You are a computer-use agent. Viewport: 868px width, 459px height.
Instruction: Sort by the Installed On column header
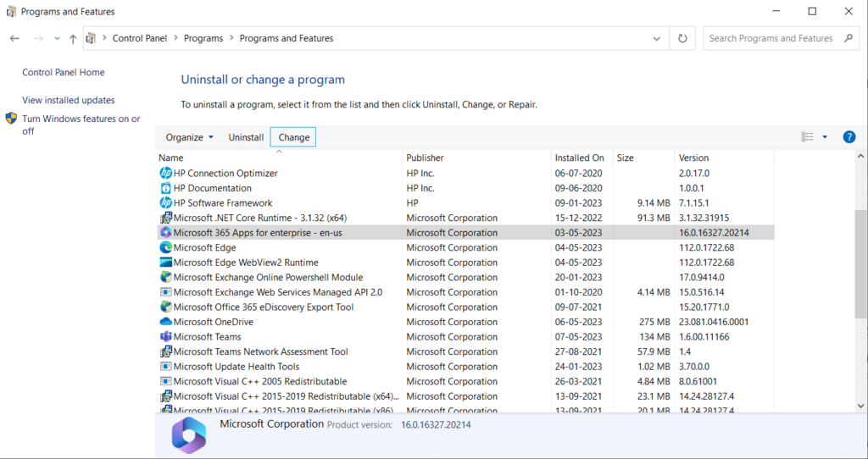tap(581, 158)
